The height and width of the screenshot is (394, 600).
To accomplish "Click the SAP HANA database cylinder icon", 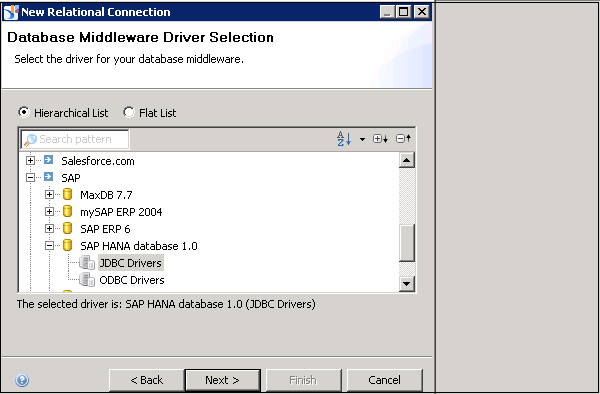I will tap(67, 245).
